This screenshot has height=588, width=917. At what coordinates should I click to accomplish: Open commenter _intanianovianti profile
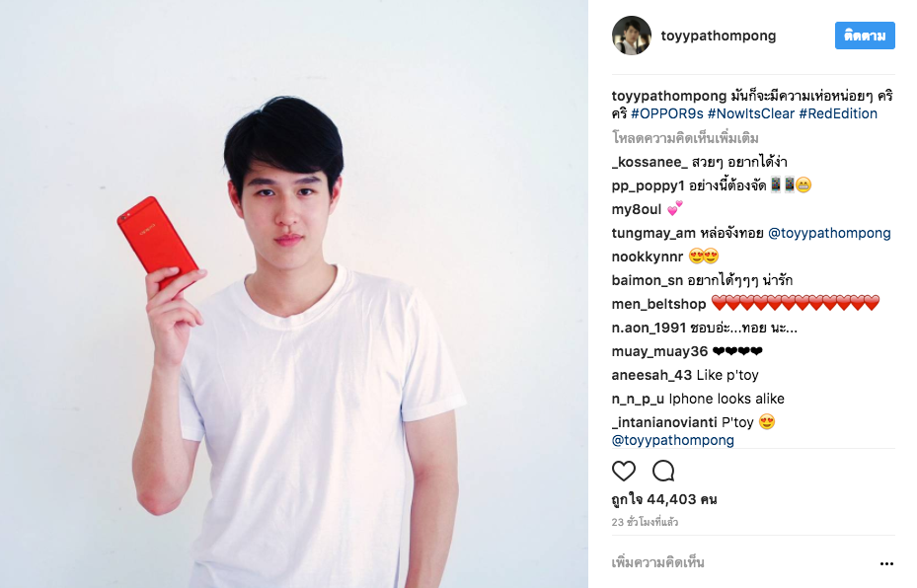click(x=664, y=422)
